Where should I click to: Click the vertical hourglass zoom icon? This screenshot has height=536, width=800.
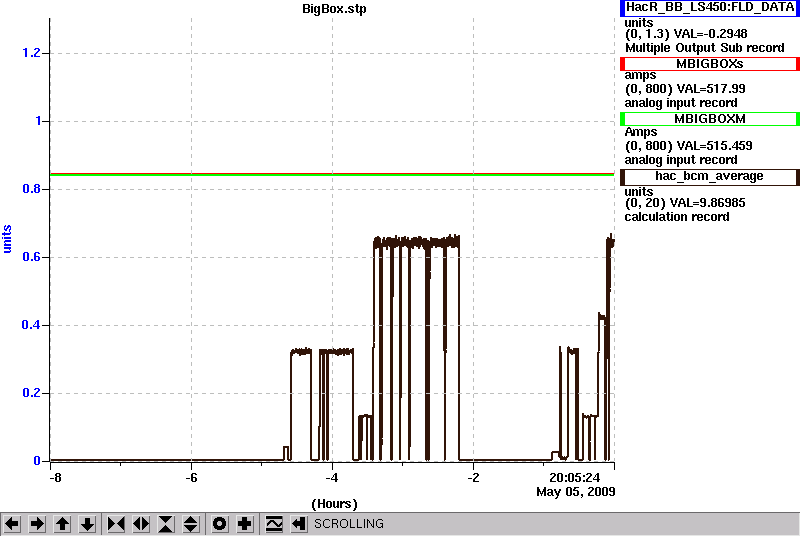point(166,524)
